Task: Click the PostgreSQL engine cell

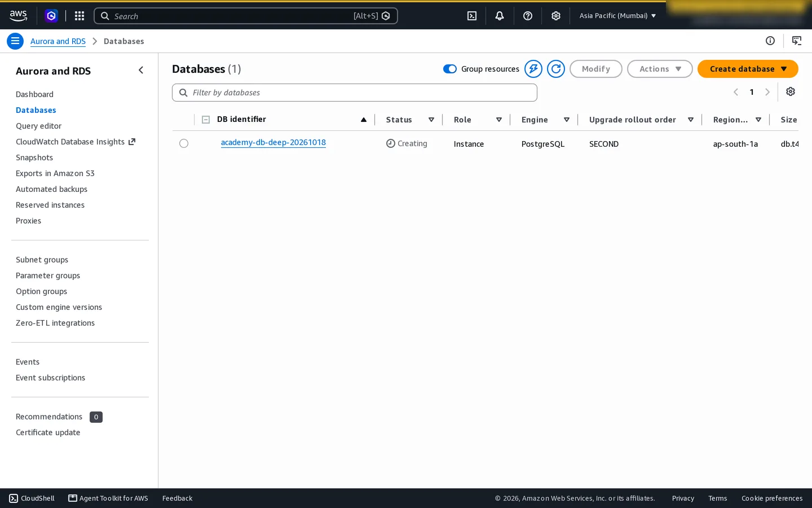Action: 543,144
